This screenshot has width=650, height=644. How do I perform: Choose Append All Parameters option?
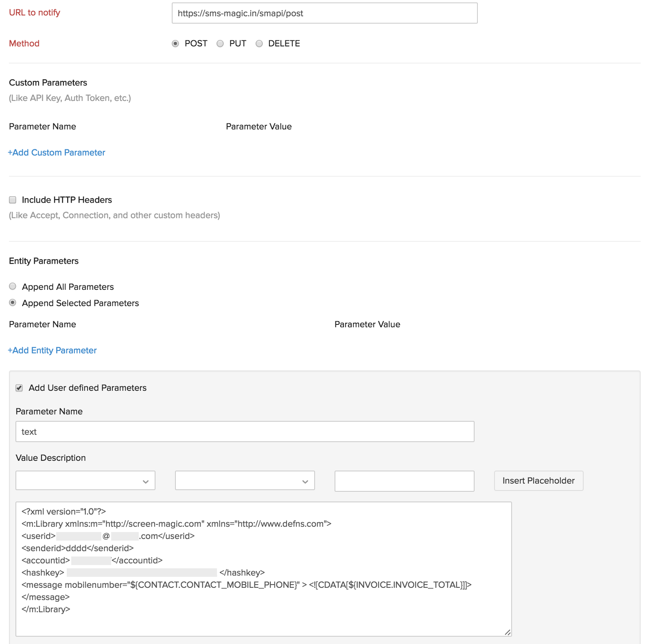click(13, 287)
